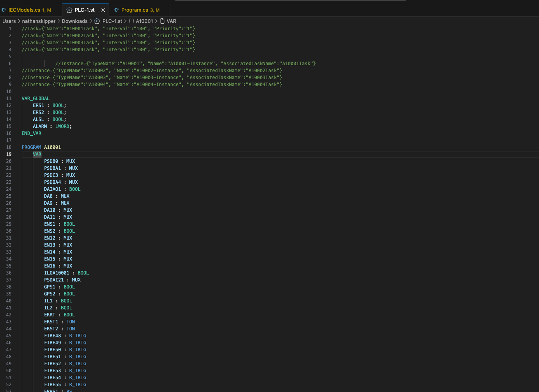The image size is (539, 392).
Task: Close the PLC-1.st tab
Action: [103, 10]
